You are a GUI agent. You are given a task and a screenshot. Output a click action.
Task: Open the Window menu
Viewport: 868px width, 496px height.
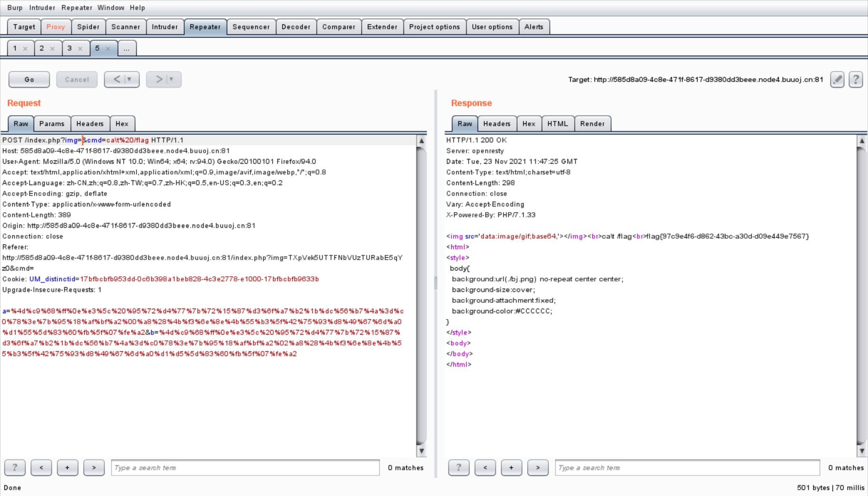[111, 8]
